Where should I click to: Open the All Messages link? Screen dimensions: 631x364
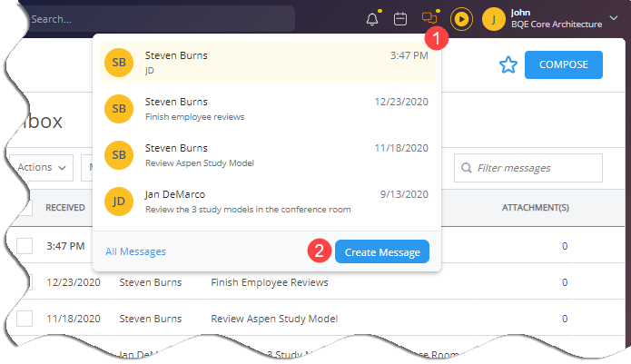pyautogui.click(x=135, y=251)
